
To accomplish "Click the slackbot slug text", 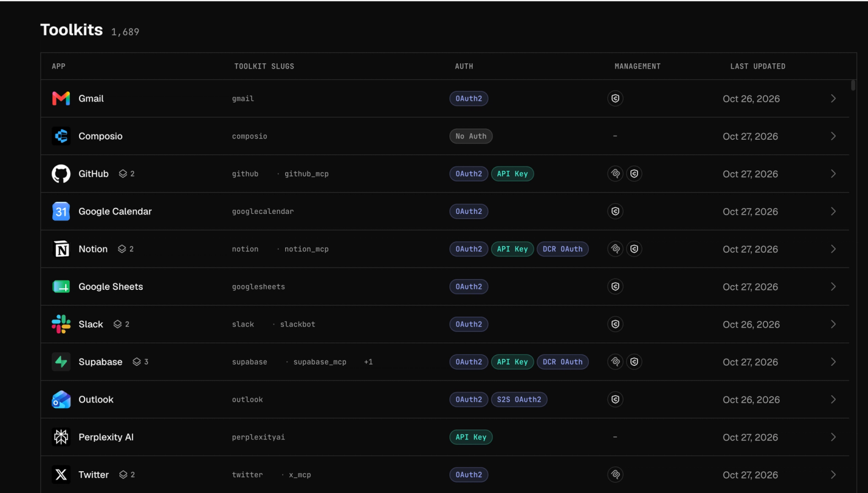I will [298, 324].
